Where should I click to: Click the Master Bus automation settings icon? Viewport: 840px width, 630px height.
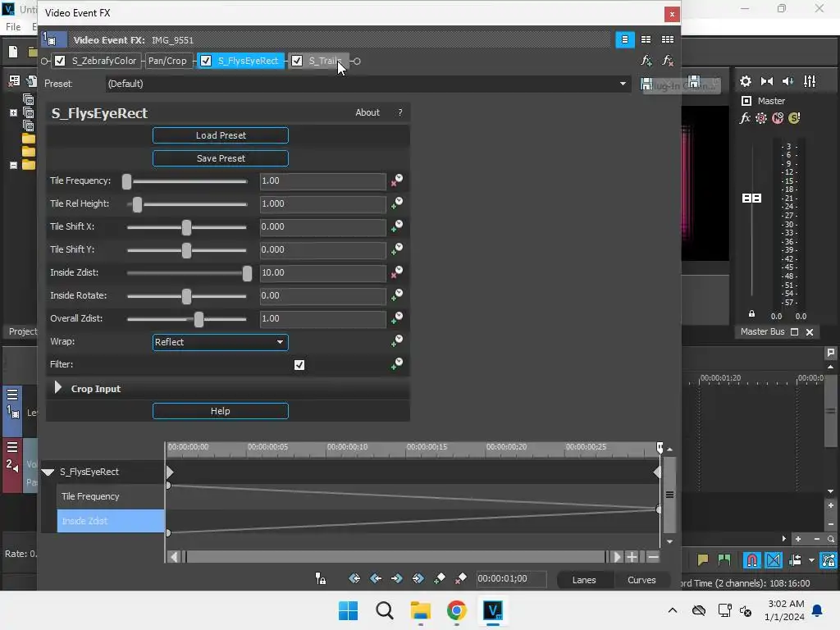(x=761, y=118)
